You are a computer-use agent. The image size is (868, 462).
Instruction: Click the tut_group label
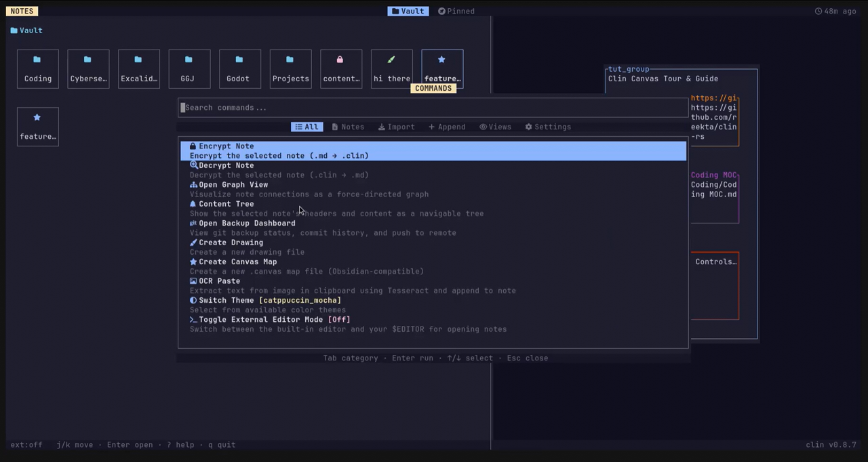tap(629, 69)
